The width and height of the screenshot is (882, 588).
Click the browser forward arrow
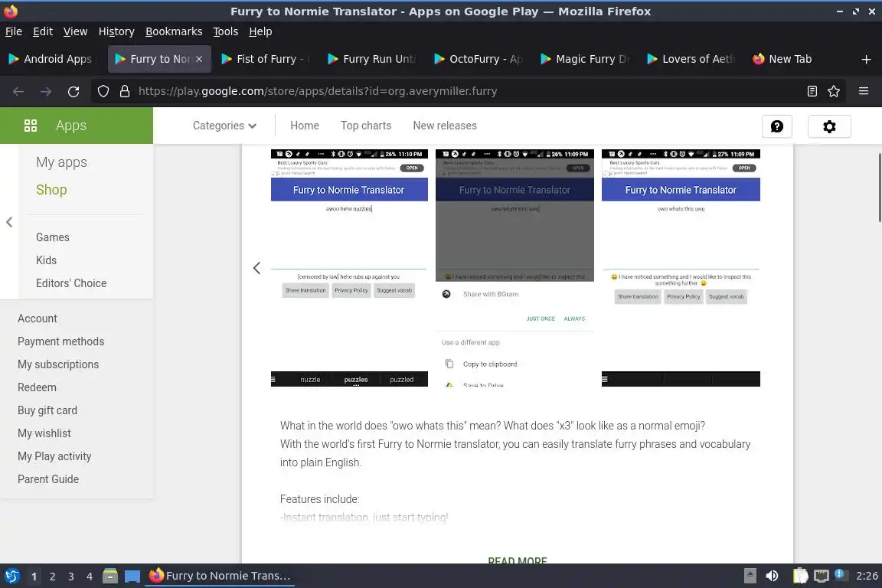(46, 91)
